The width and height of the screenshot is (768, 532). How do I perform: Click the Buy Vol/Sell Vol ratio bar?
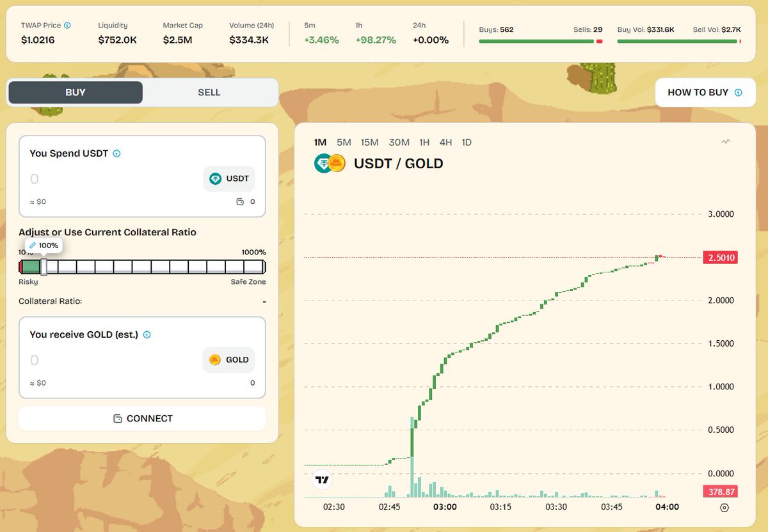(679, 42)
